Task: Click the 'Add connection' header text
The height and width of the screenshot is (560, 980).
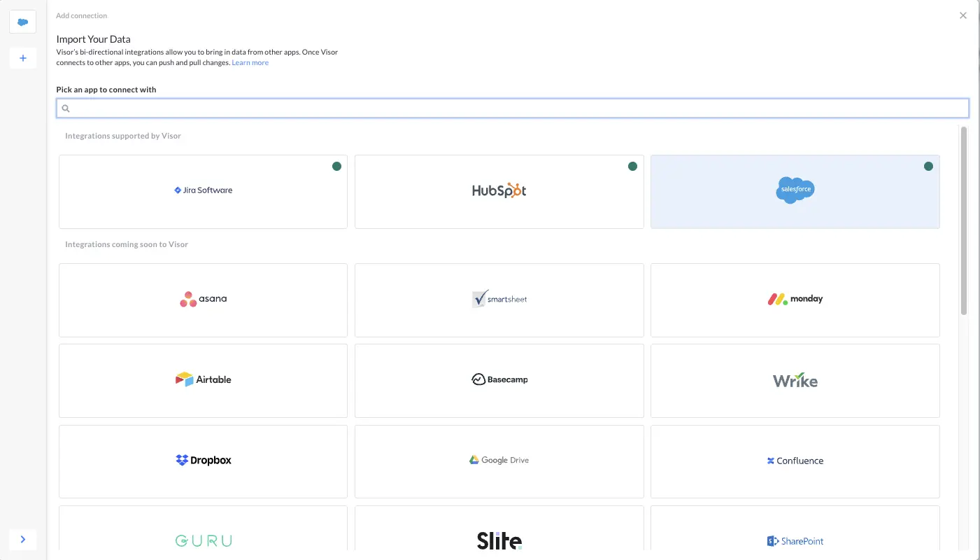Action: tap(82, 15)
